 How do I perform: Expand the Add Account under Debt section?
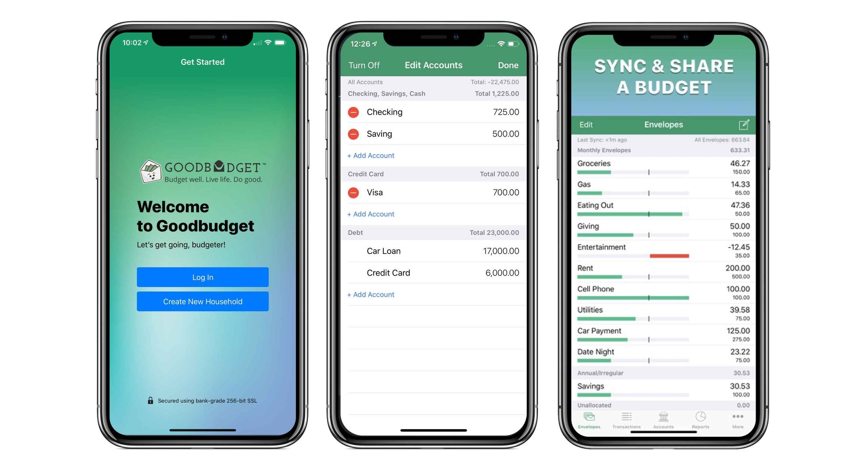tap(371, 294)
